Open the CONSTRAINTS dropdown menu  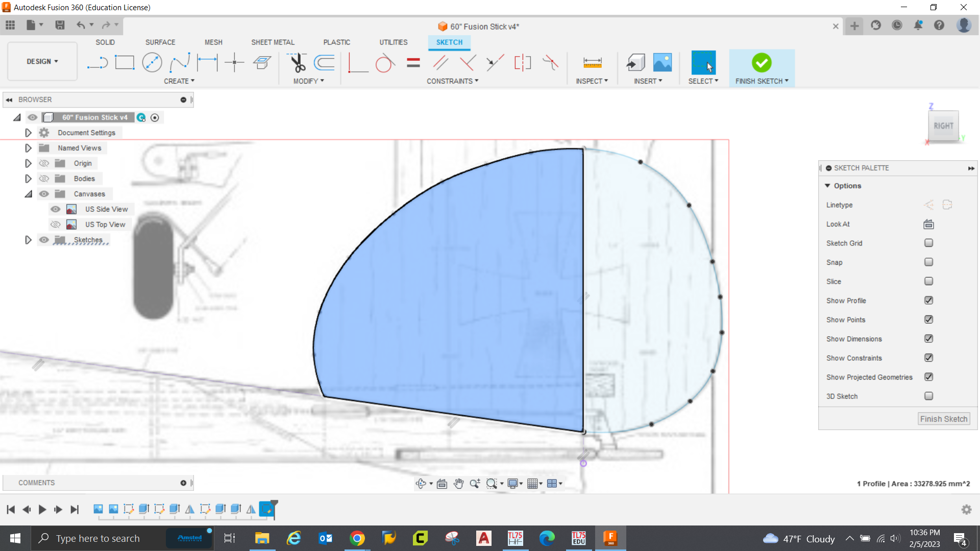tap(452, 81)
